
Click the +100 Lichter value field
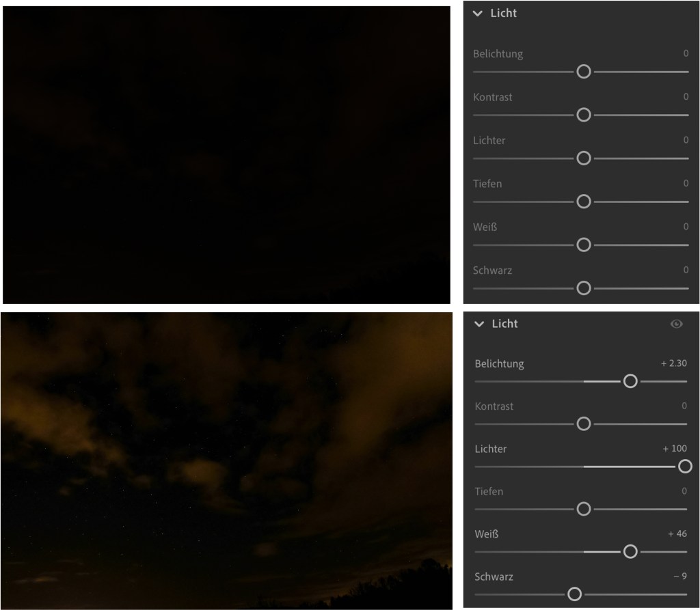(675, 449)
